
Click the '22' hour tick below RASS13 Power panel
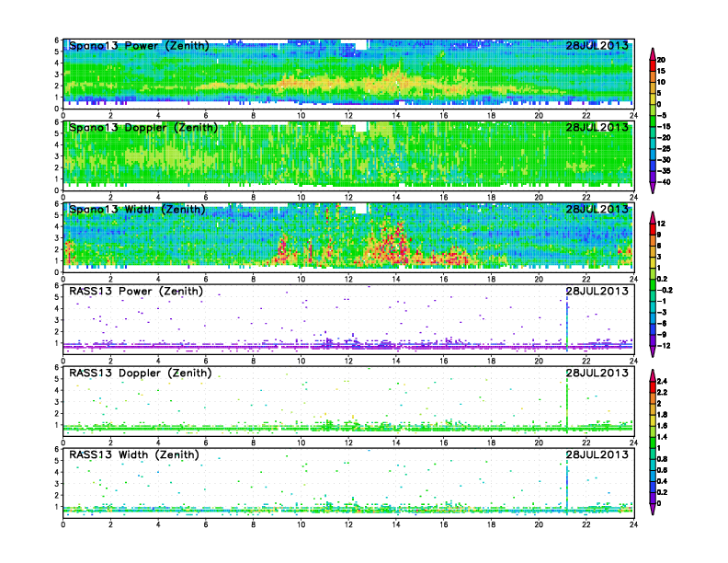pyautogui.click(x=586, y=361)
